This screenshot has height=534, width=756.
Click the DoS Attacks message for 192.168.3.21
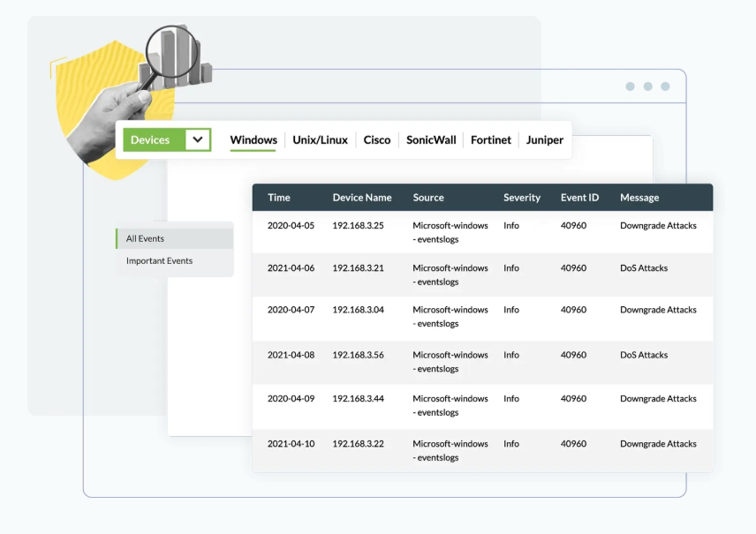click(x=644, y=268)
